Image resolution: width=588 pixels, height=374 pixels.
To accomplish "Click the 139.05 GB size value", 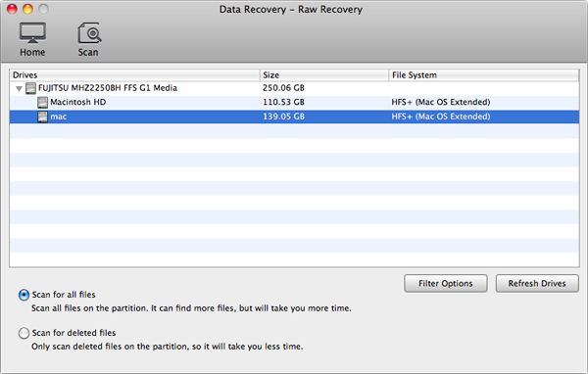I will coord(283,117).
